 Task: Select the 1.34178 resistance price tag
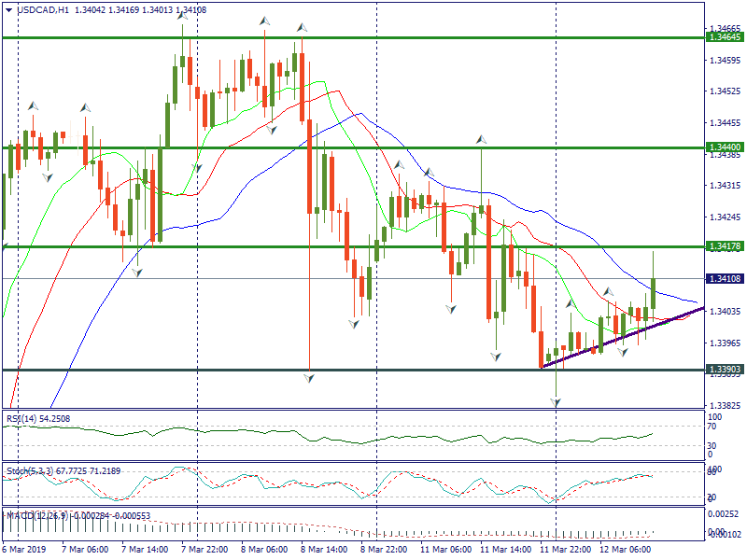click(726, 246)
